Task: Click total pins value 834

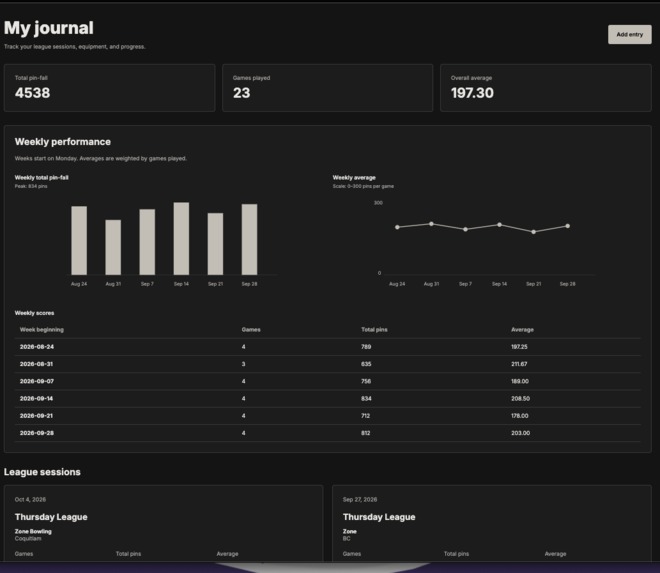Action: [x=366, y=399]
